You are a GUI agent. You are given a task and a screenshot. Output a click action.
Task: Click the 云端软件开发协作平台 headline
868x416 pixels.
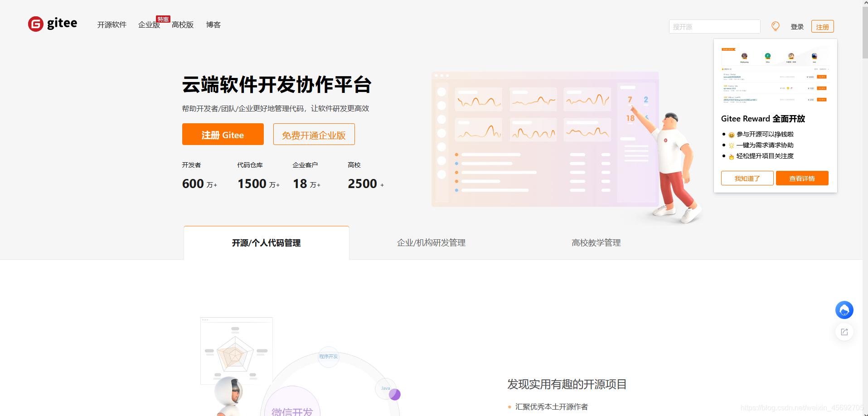[x=276, y=85]
